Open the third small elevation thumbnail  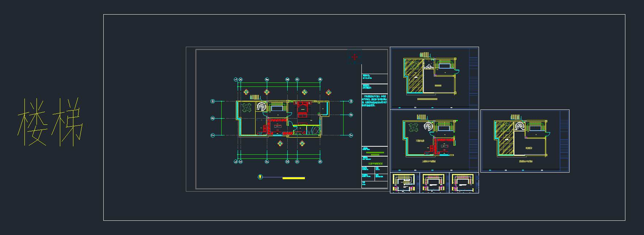[x=464, y=183]
